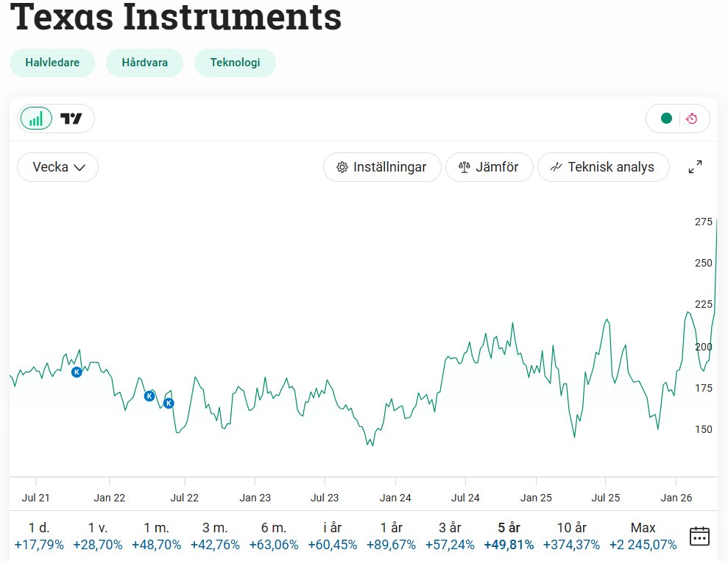Click the middle K marker on chart
Viewport: 728px width, 561px height.
149,396
